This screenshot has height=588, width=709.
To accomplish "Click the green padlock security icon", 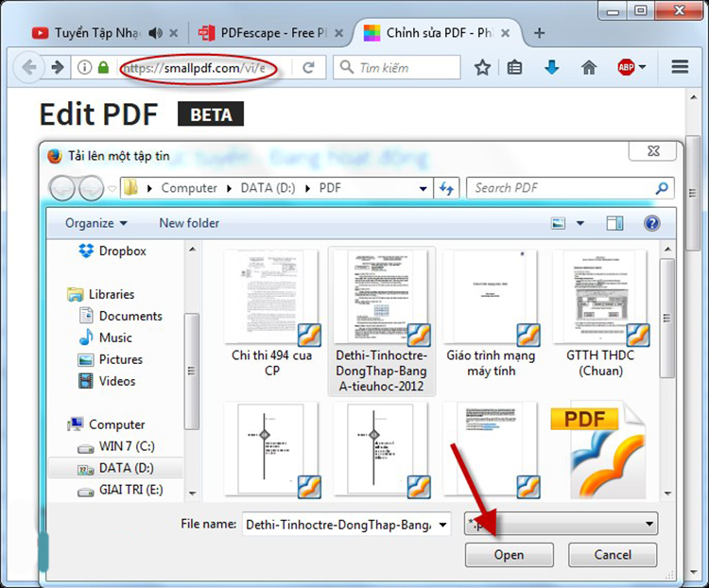I will click(x=104, y=67).
